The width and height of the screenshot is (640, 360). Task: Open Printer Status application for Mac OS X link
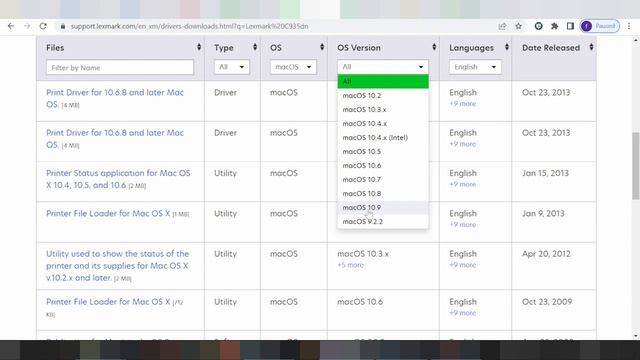tap(118, 179)
